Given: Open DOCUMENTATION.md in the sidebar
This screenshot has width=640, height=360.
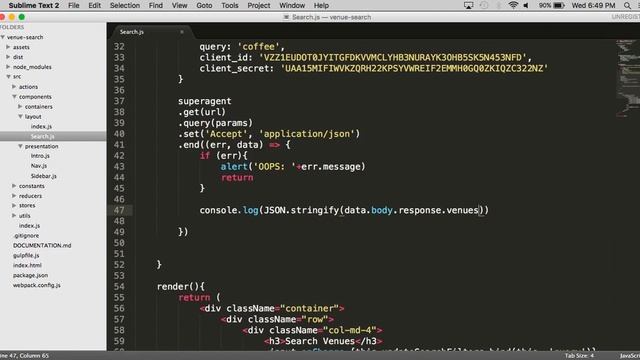Looking at the screenshot, I should [42, 245].
